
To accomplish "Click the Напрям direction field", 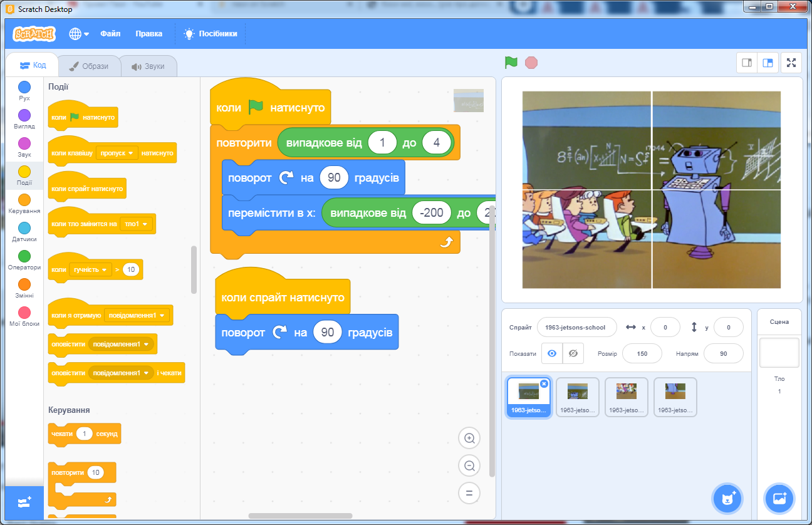I will [x=724, y=353].
